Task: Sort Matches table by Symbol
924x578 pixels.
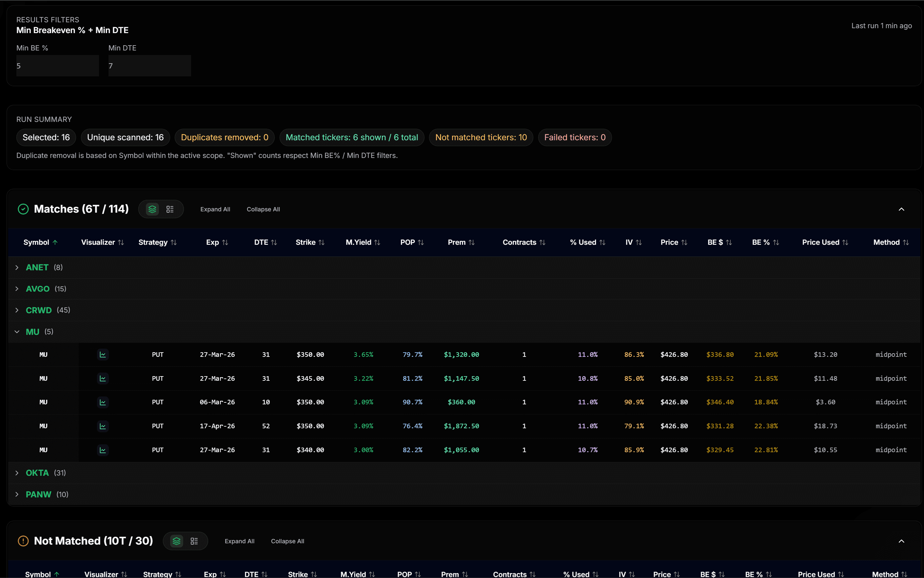Action: click(x=41, y=242)
